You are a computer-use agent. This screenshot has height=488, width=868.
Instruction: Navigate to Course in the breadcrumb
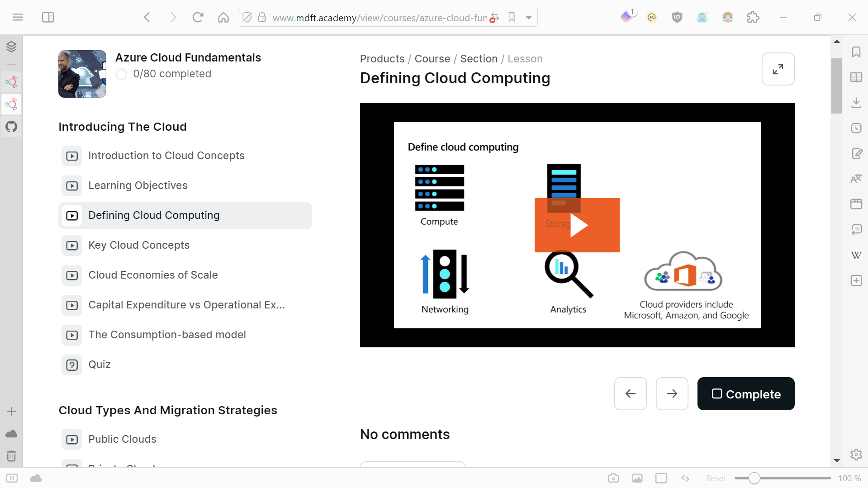coord(432,59)
